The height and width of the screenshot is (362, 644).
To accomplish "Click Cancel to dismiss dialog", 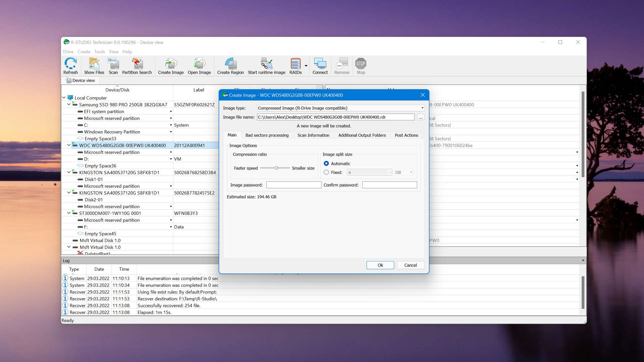I will coord(410,265).
